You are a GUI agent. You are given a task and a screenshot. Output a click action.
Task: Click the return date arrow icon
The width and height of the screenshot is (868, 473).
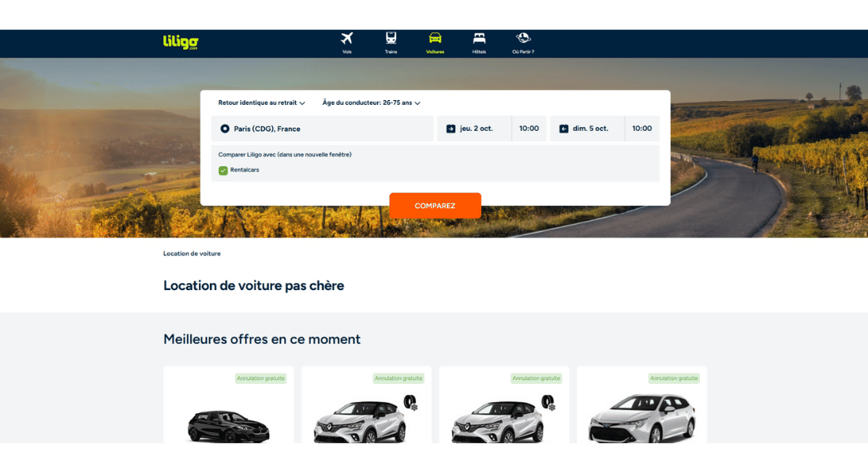click(563, 128)
